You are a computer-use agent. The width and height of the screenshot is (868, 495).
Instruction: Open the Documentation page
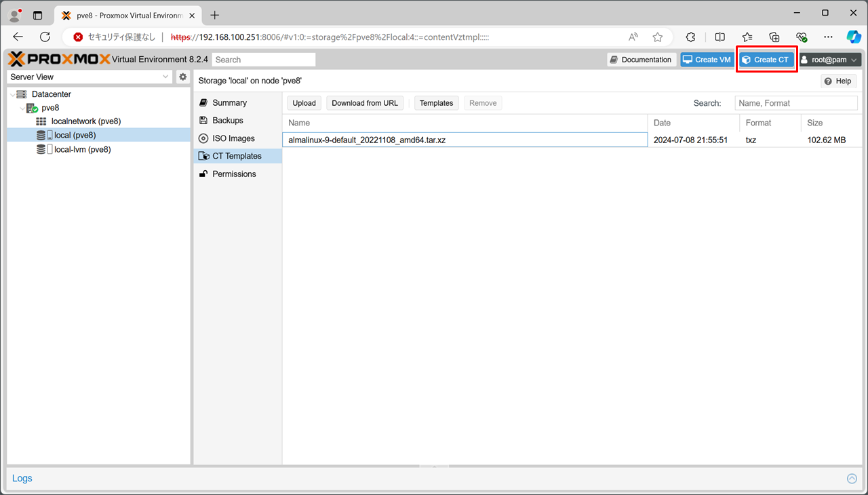click(641, 60)
